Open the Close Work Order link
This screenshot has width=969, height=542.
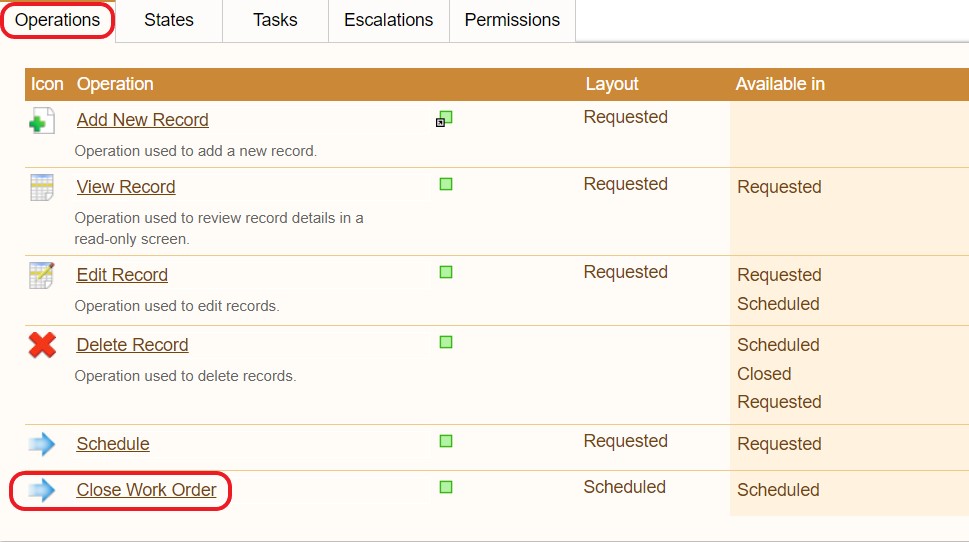click(146, 490)
